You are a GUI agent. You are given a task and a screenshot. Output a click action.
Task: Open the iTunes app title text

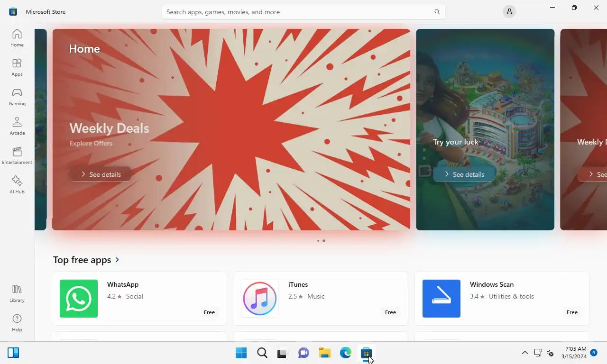[x=298, y=284]
